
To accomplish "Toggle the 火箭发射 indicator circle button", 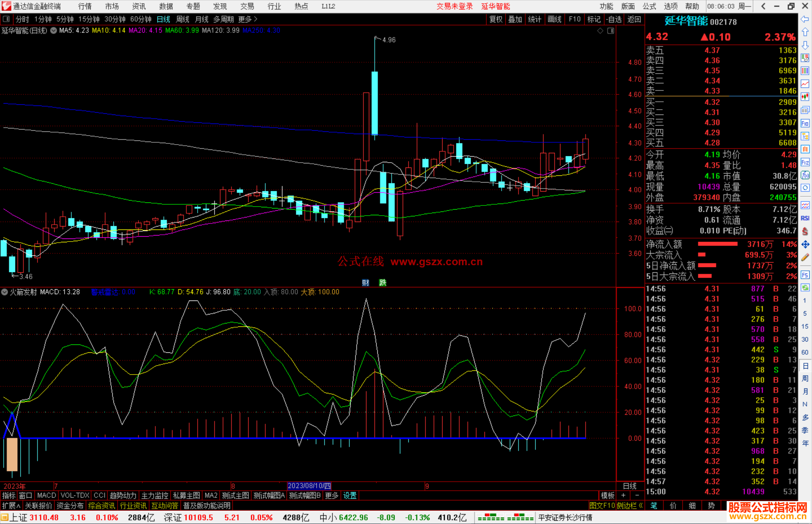I will [x=5, y=292].
